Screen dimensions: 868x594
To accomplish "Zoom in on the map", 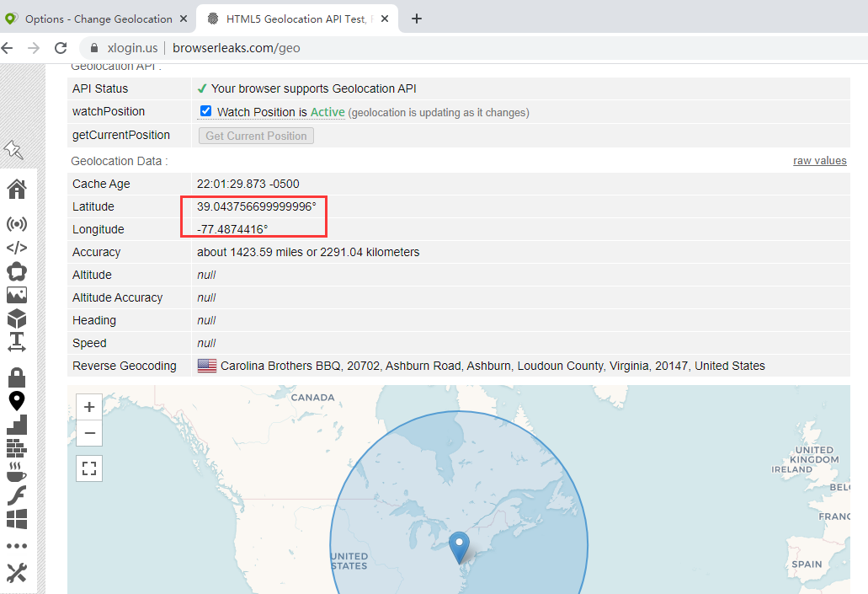I will coord(89,407).
